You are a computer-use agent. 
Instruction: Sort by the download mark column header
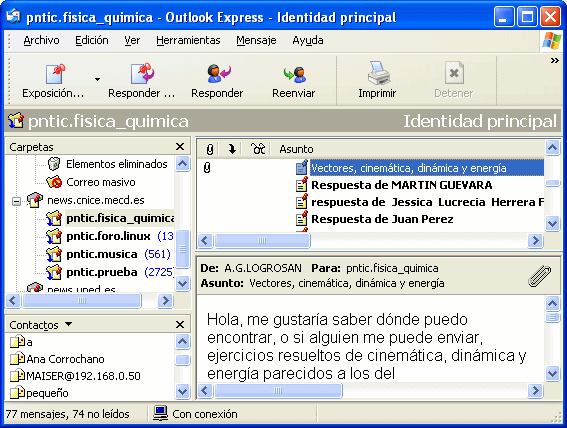[x=232, y=149]
